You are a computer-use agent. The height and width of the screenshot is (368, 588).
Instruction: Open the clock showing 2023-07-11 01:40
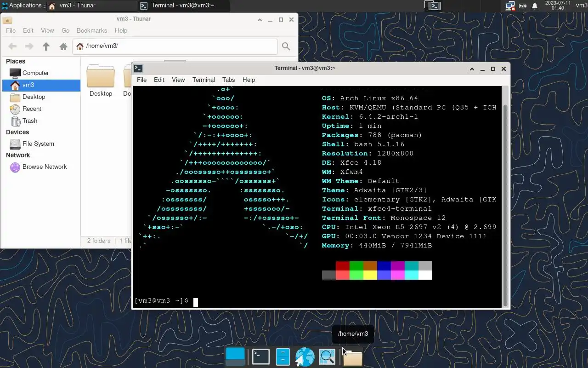(558, 6)
